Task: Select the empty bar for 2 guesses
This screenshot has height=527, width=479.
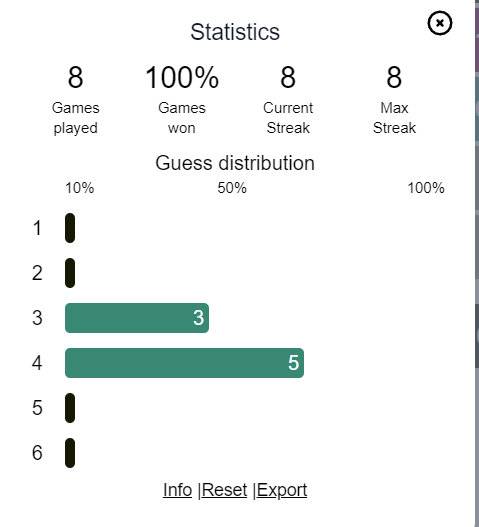Action: tap(70, 273)
